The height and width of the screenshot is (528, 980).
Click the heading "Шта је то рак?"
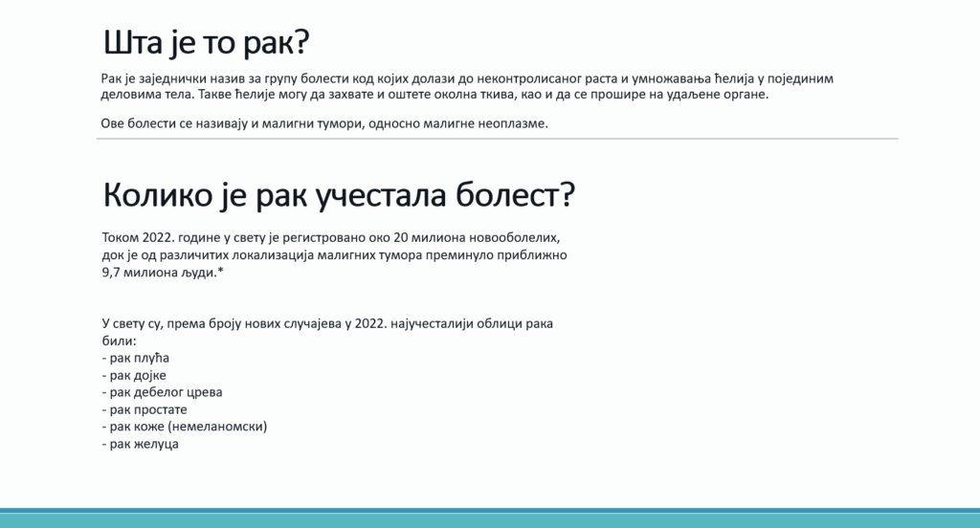click(208, 44)
